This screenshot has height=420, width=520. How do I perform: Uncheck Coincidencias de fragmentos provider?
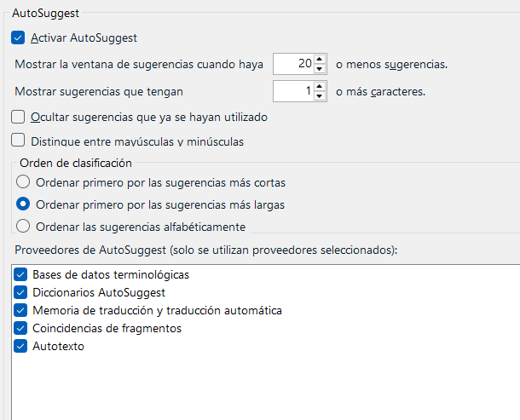click(21, 329)
